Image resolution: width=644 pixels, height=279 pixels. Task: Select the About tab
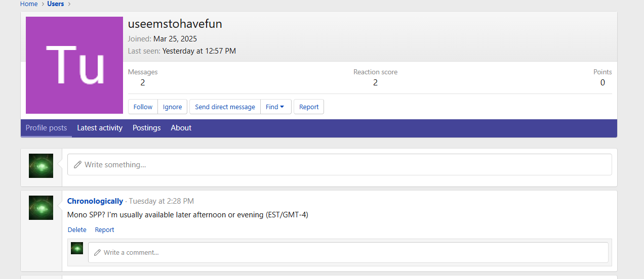[181, 128]
